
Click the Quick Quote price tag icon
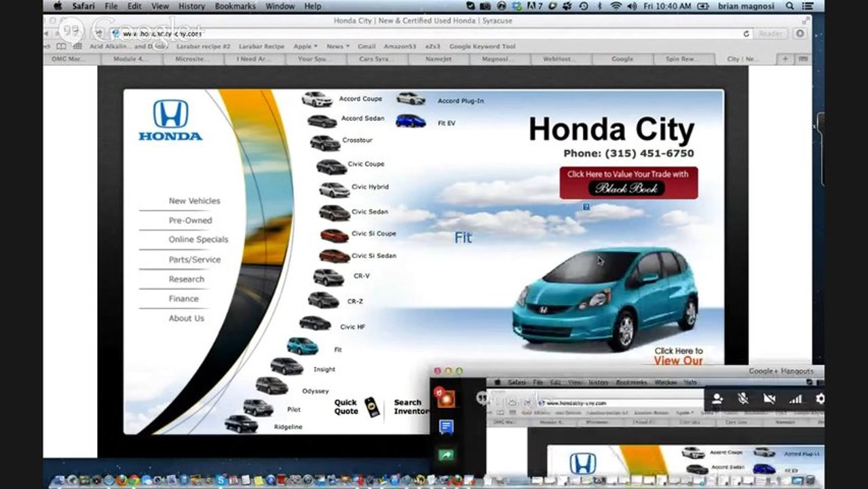(372, 407)
